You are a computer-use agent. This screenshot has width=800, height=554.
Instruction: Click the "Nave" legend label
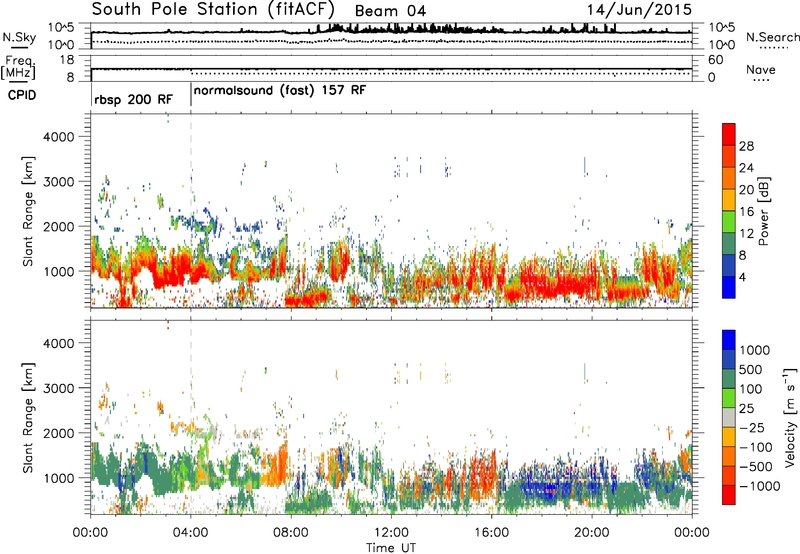pos(761,69)
